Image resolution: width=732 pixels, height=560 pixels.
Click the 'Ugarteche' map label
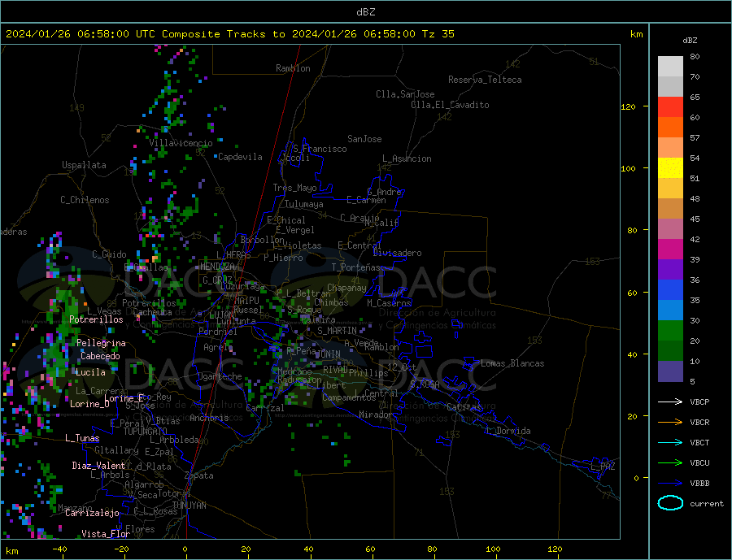click(x=220, y=376)
